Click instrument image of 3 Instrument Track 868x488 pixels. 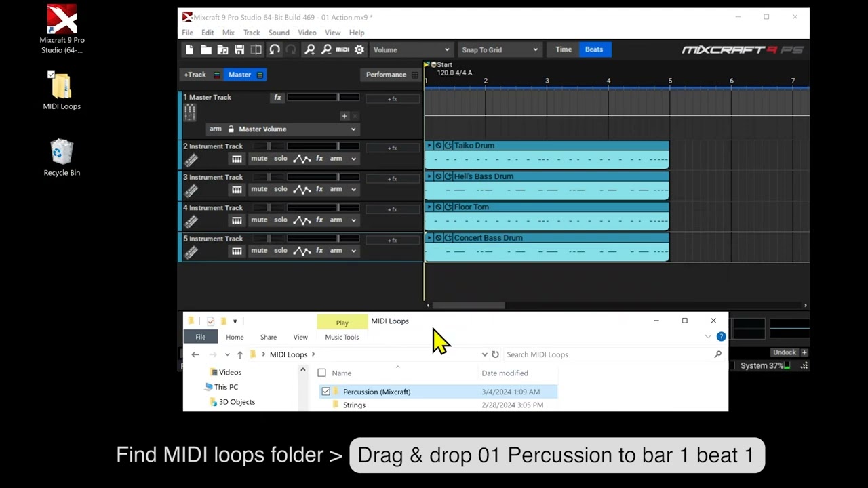click(191, 191)
